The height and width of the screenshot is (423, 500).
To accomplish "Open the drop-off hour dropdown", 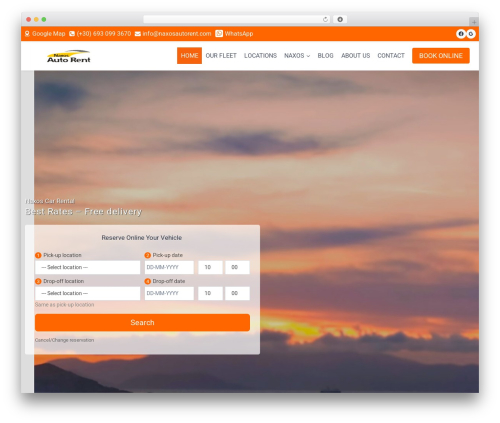I will pyautogui.click(x=210, y=293).
